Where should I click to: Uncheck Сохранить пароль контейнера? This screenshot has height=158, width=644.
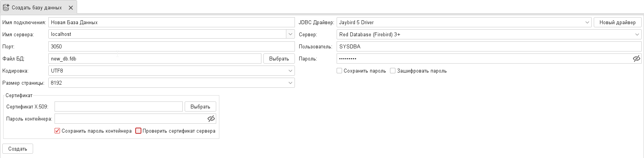(x=57, y=131)
